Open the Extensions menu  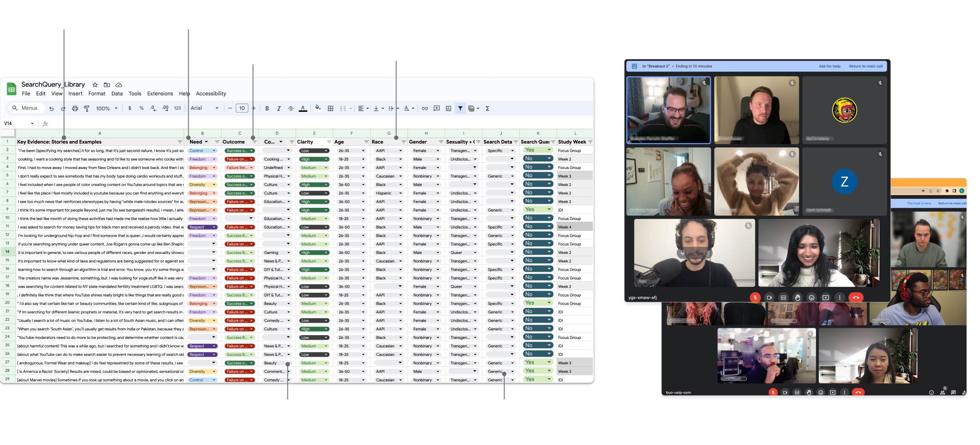[160, 93]
